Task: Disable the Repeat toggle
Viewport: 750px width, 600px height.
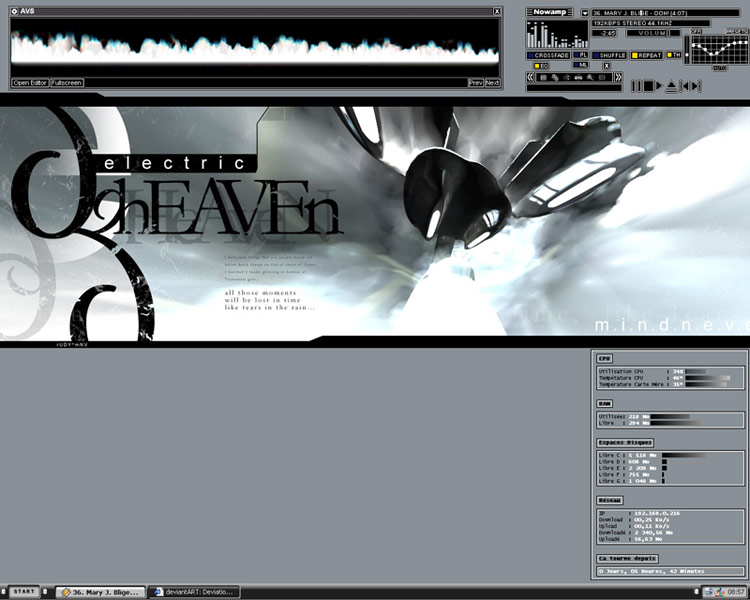Action: pos(647,55)
